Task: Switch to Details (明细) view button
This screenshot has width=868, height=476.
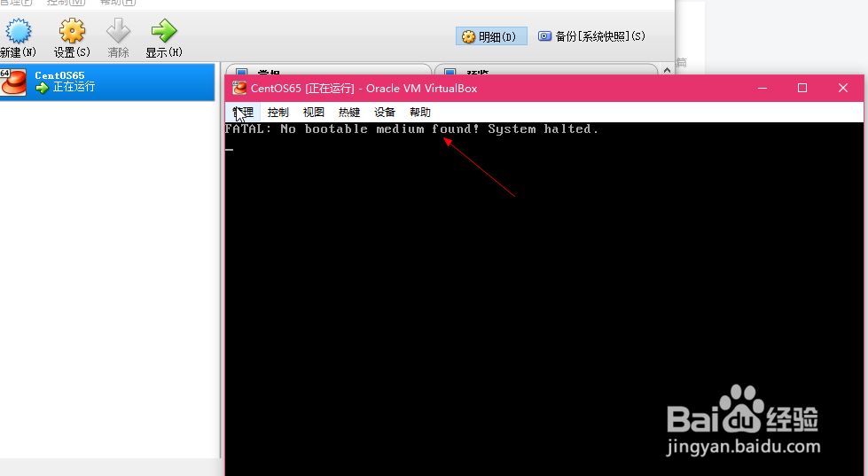Action: [491, 36]
